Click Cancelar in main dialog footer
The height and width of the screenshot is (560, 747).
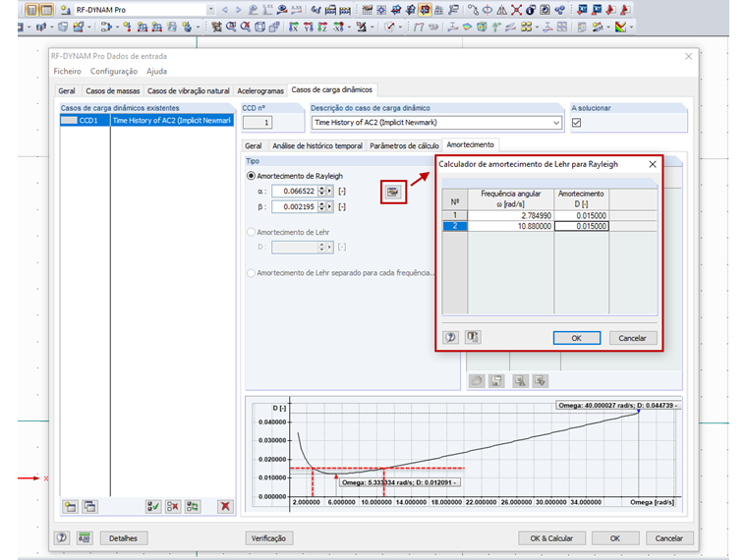[x=669, y=538]
